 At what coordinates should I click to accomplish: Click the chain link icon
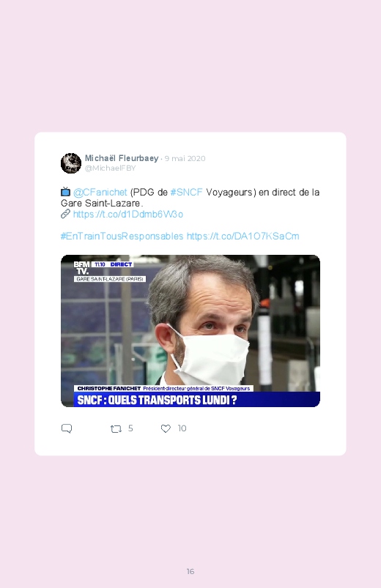tap(66, 214)
